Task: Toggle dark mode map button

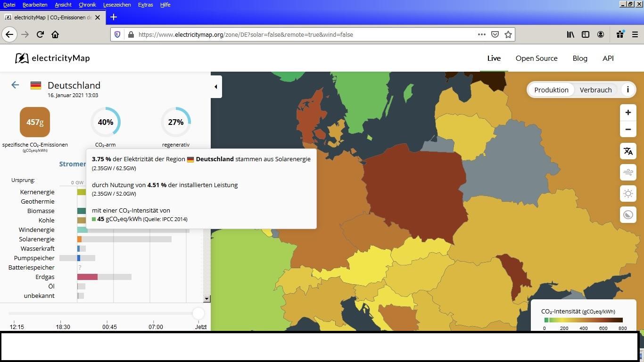Action: 628,215
